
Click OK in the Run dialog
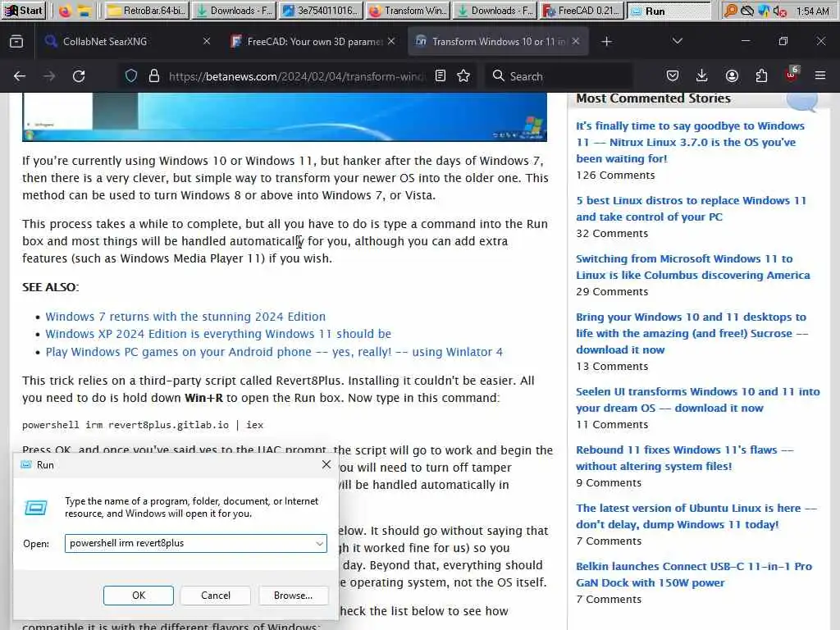coord(138,596)
